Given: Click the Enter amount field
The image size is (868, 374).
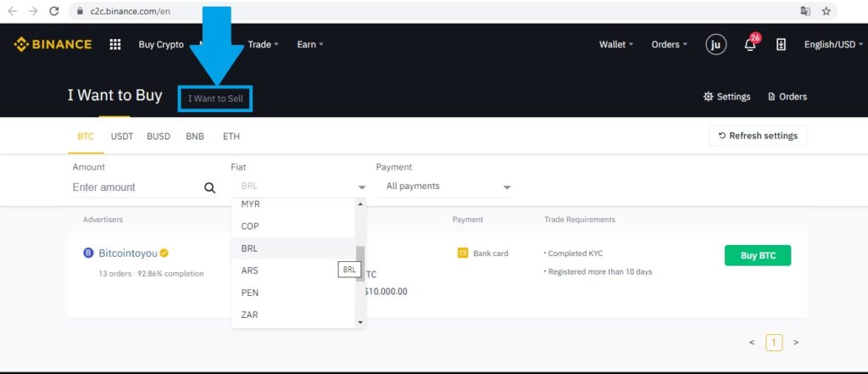Looking at the screenshot, I should click(136, 187).
